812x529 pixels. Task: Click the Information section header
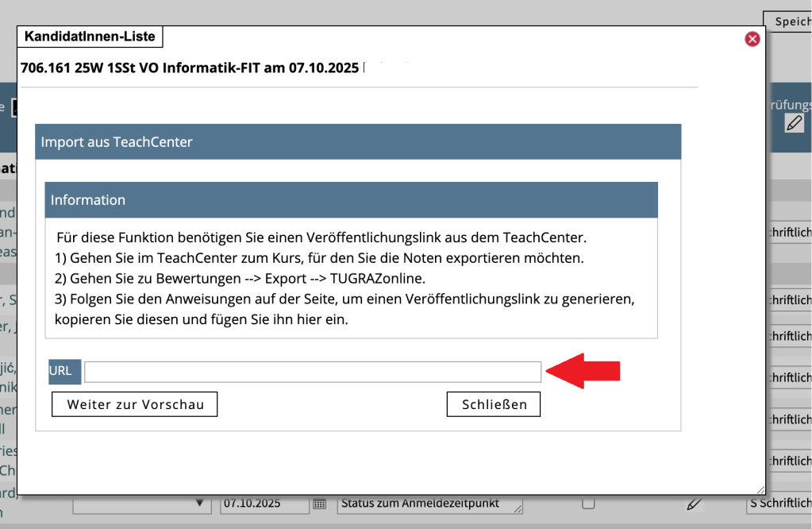(351, 200)
